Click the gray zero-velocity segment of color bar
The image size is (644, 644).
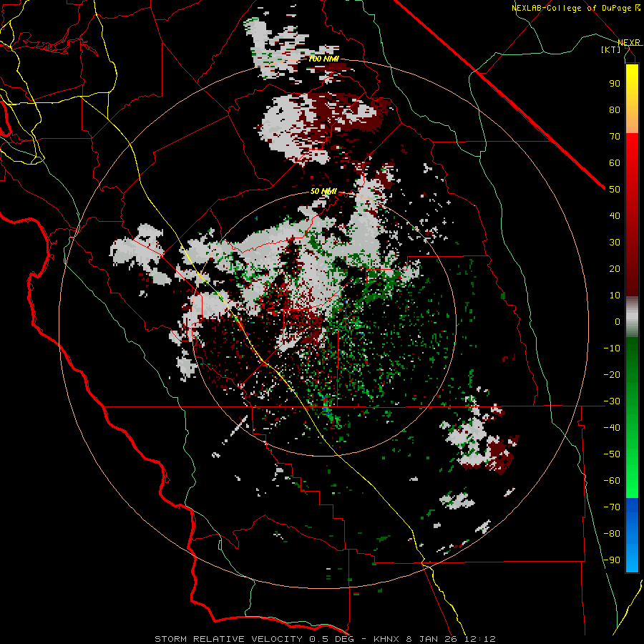tap(632, 317)
